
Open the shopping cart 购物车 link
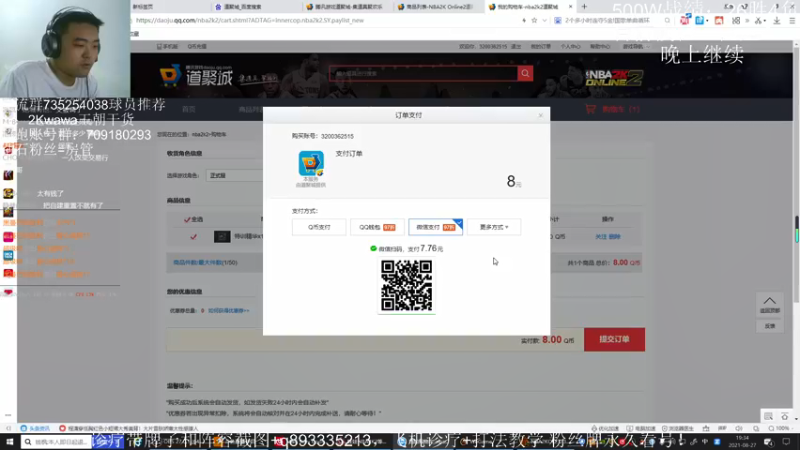pos(613,109)
